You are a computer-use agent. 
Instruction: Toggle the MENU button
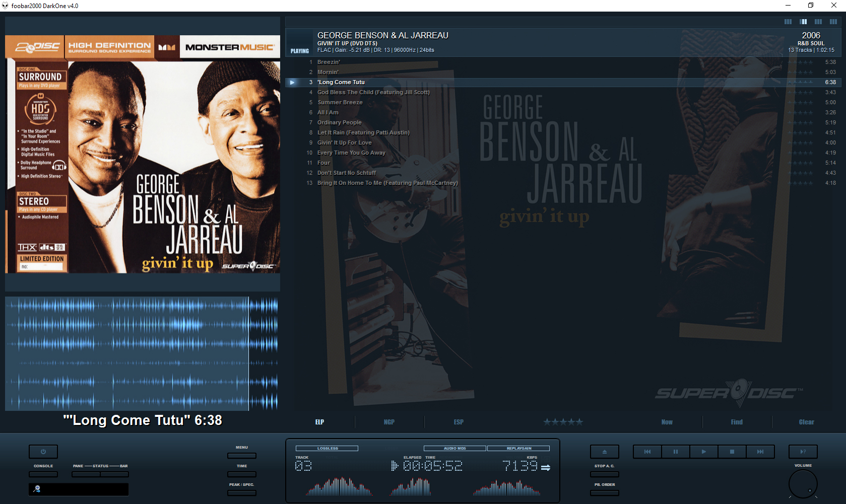pyautogui.click(x=242, y=456)
